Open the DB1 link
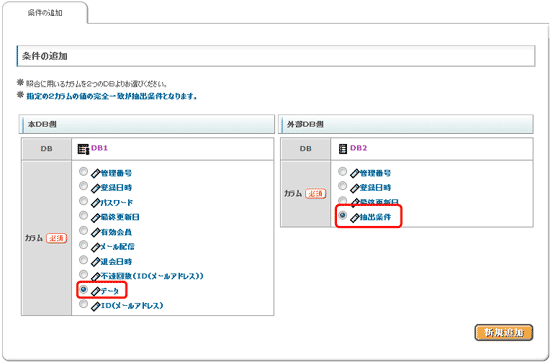This screenshot has width=550, height=362. click(99, 148)
